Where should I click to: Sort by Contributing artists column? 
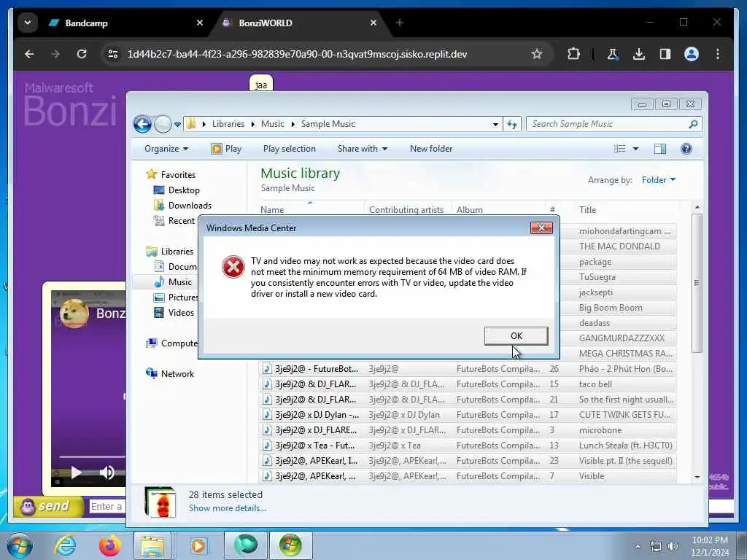click(x=406, y=209)
